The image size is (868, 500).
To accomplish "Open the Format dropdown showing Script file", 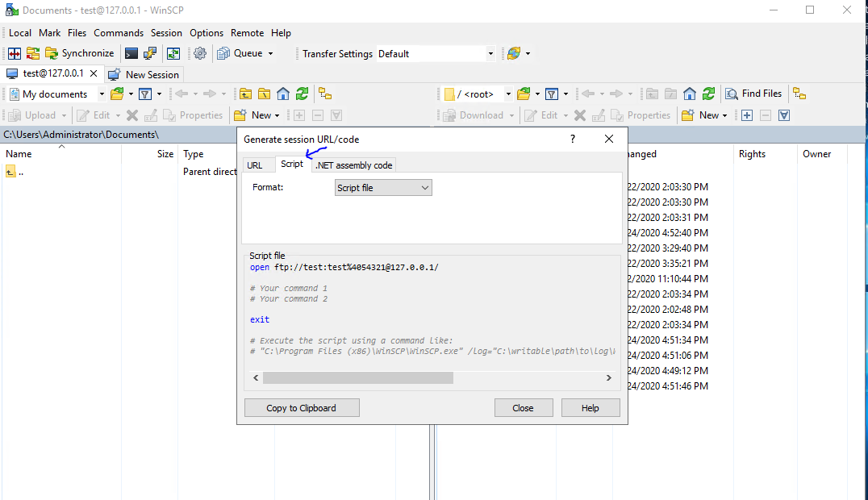I will point(383,188).
